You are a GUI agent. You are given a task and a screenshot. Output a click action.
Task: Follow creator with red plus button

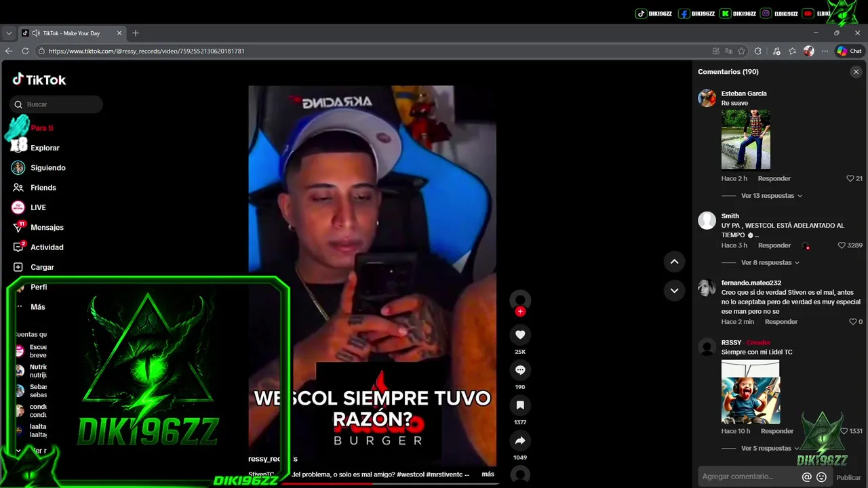(520, 312)
